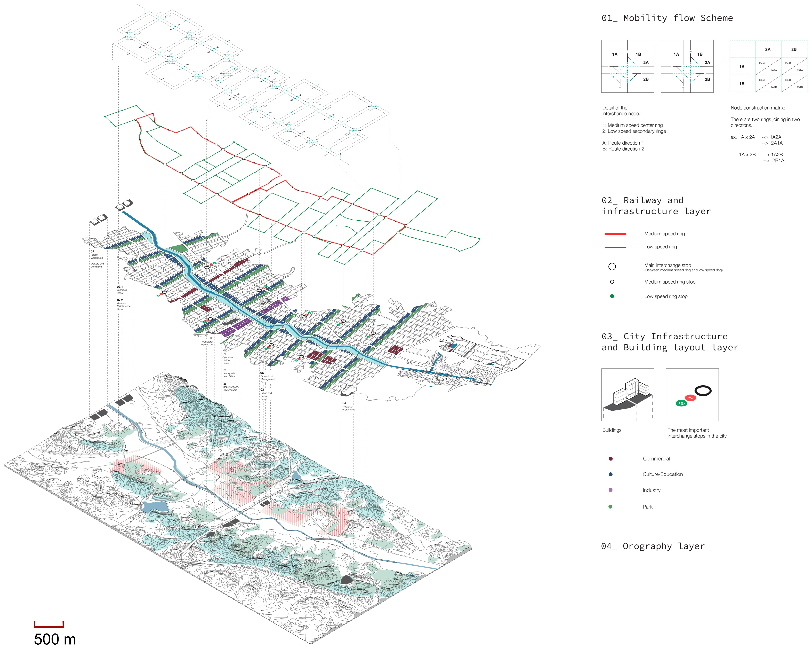Click the '07.1 Vehicles Depot' map label

pos(122,290)
